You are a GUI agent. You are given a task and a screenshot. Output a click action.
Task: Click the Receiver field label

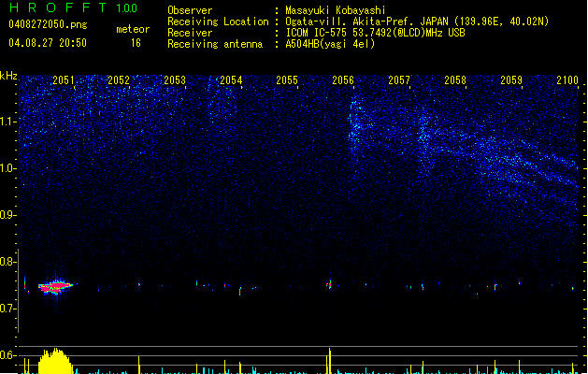pos(190,33)
